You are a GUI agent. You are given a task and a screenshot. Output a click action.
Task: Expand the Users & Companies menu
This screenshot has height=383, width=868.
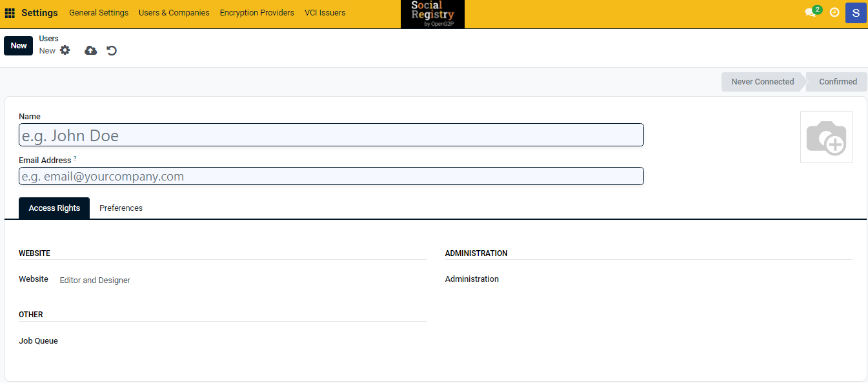point(174,13)
